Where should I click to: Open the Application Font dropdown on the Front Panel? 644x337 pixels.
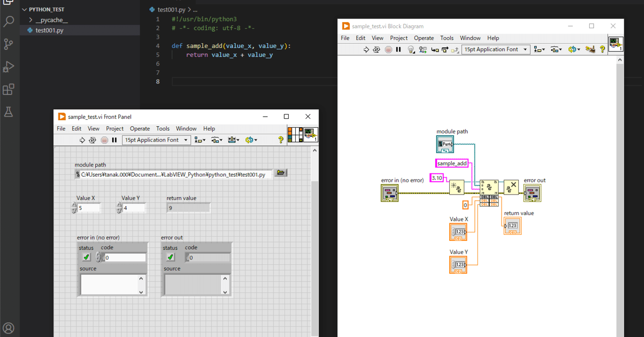(x=156, y=139)
